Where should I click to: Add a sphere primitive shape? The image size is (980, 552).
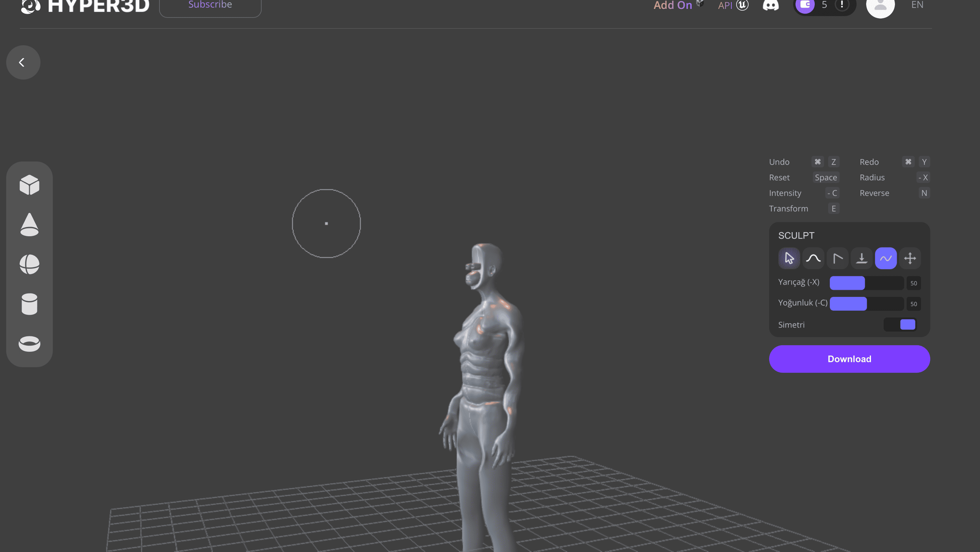tap(29, 264)
